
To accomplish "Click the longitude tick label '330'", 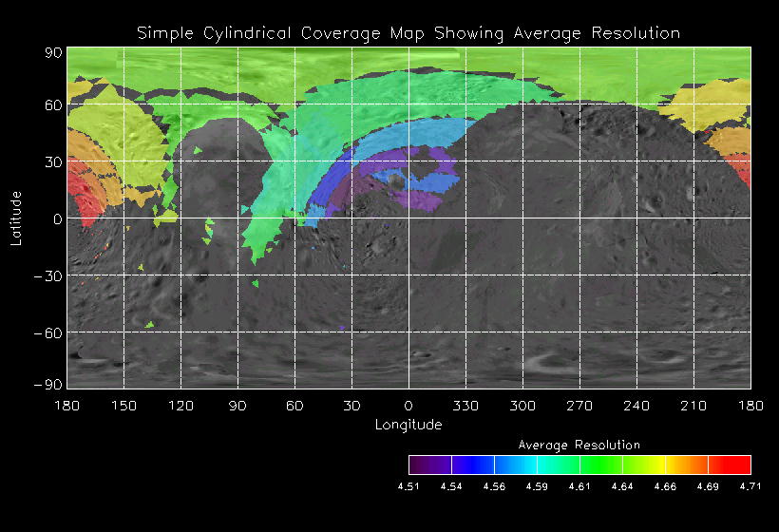I will [x=465, y=406].
